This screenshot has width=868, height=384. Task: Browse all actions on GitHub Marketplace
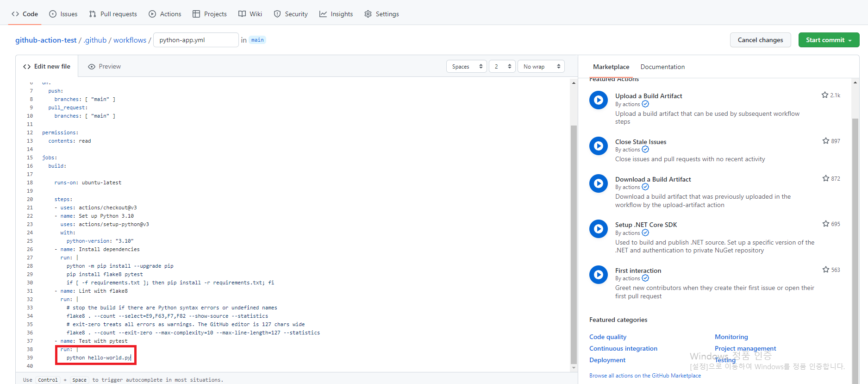[645, 376]
